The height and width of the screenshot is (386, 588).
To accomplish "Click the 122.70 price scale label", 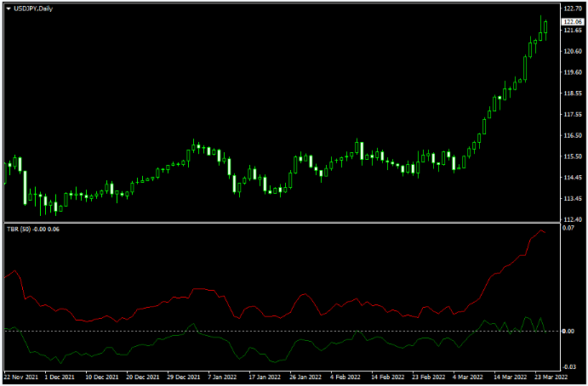I will (572, 9).
